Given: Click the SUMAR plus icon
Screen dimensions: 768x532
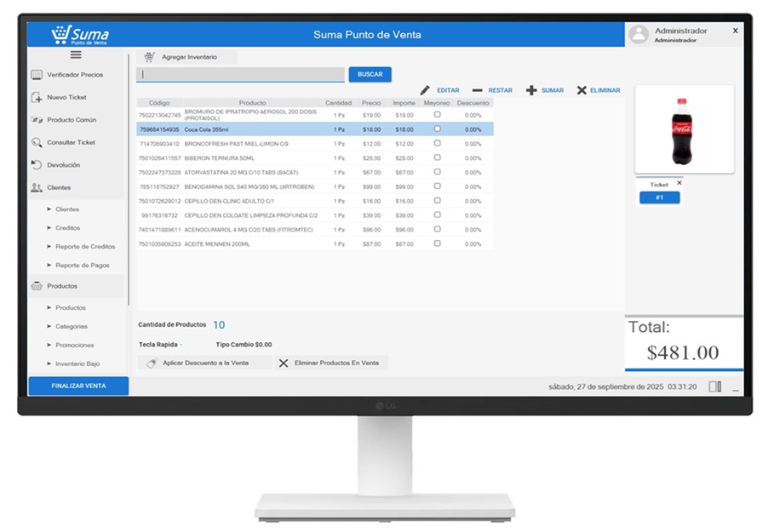Looking at the screenshot, I should 531,90.
